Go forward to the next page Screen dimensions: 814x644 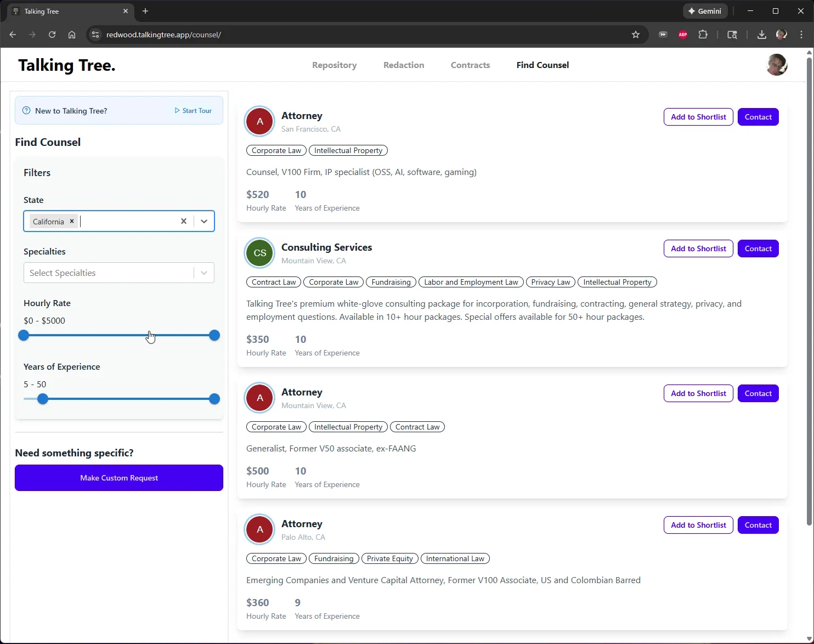click(32, 35)
